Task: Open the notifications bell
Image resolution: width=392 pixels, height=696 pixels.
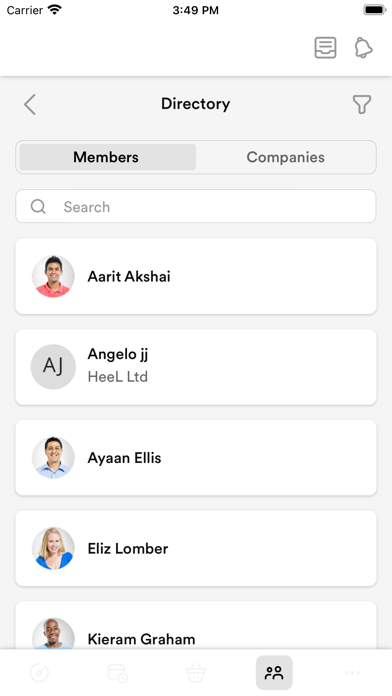Action: pyautogui.click(x=363, y=47)
